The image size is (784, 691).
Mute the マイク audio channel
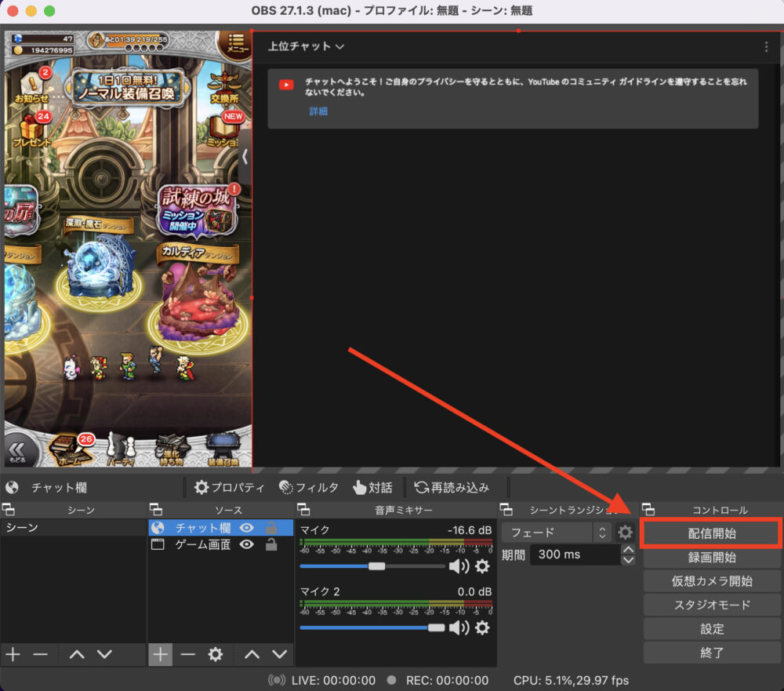click(459, 566)
